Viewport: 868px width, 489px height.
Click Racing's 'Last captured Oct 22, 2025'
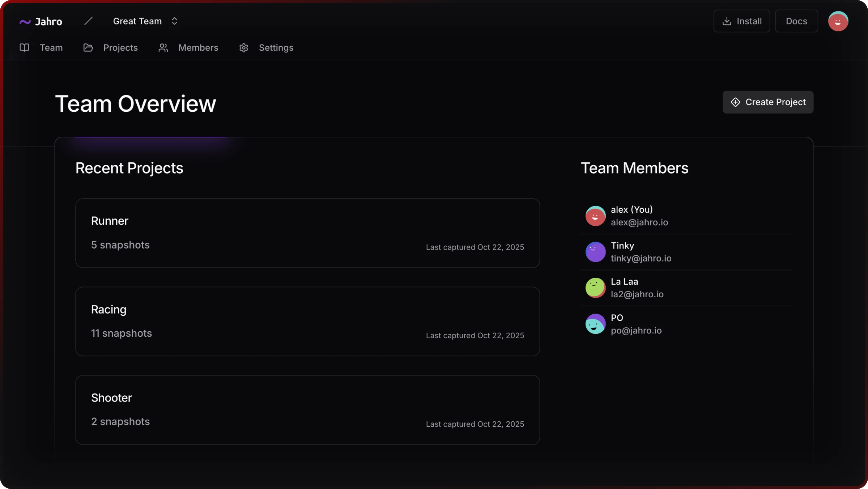[x=475, y=336]
